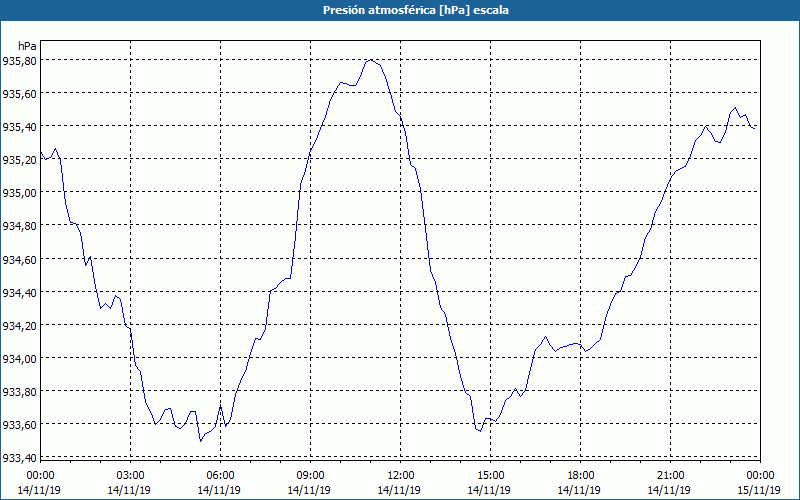800x500 pixels.
Task: Click the 934,80 axis label
Action: coord(19,226)
